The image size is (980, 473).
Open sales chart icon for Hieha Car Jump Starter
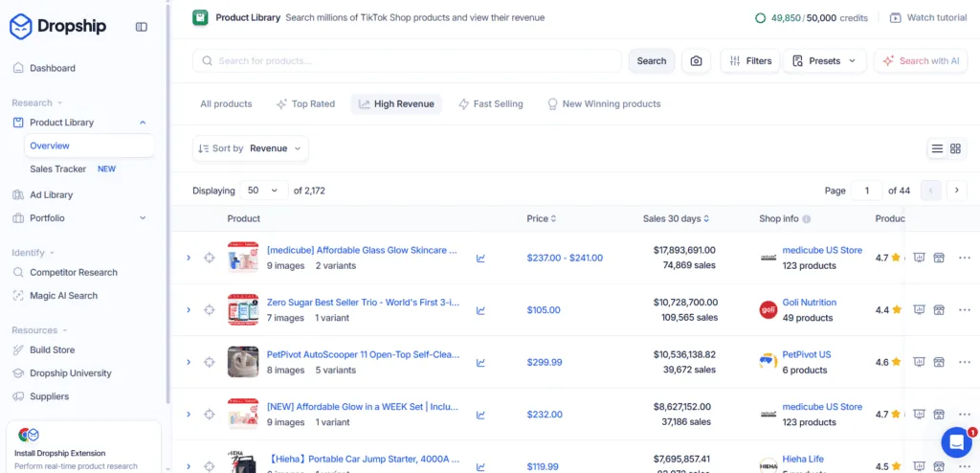pos(480,466)
